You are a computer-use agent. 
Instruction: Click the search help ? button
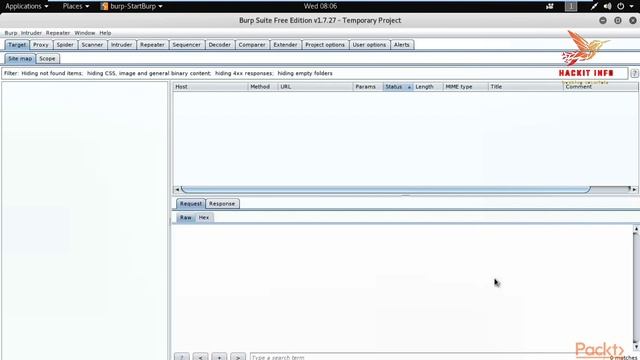[182, 357]
